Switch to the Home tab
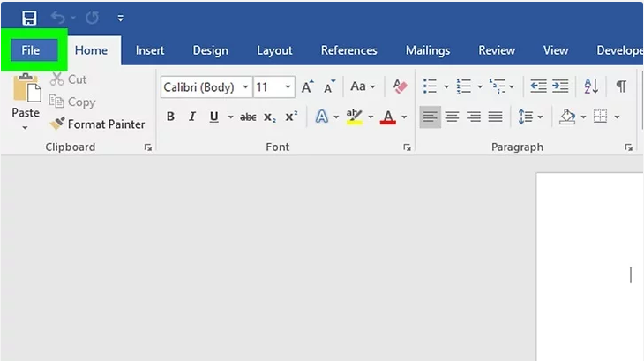 click(91, 50)
